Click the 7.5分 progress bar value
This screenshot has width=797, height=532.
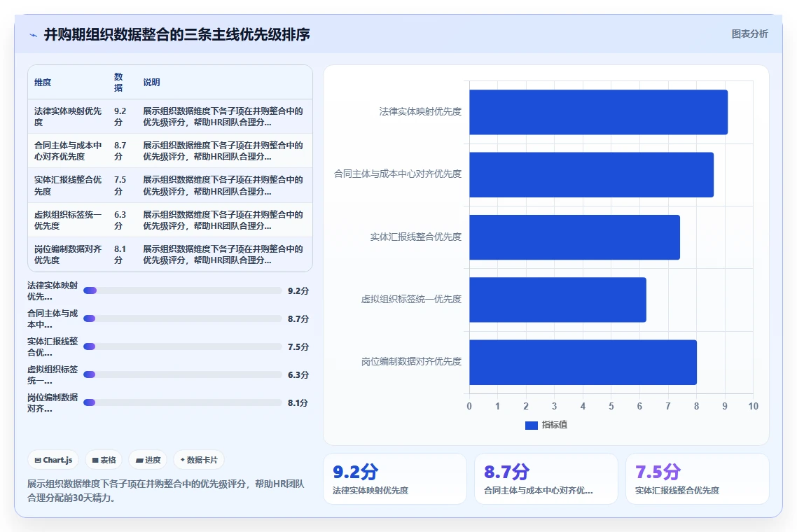(x=298, y=346)
